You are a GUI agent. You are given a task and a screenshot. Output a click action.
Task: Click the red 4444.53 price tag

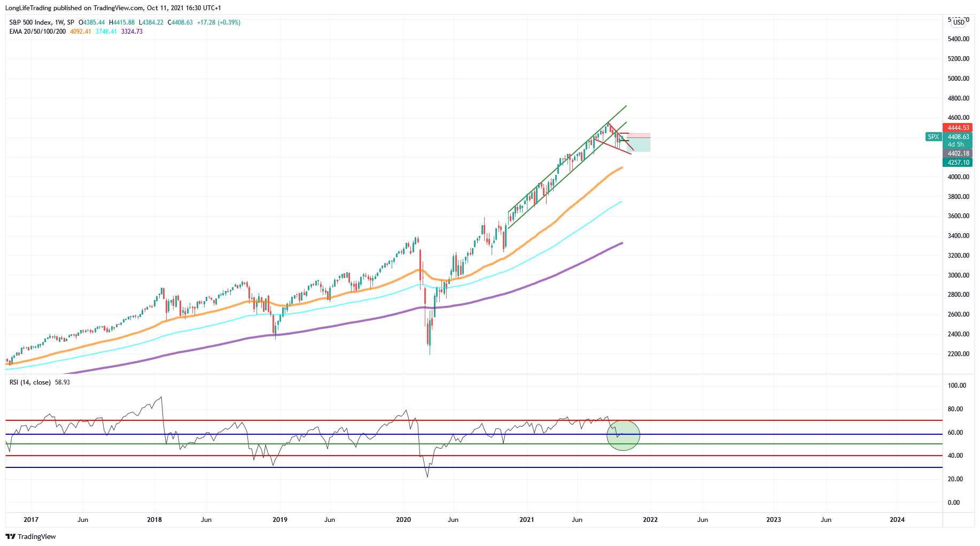coord(958,128)
